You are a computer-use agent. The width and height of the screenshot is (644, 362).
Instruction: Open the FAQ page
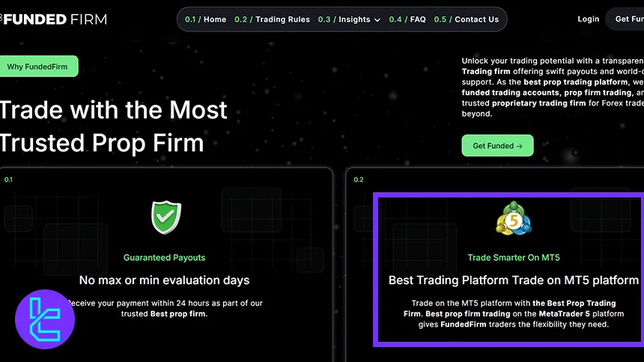point(407,19)
